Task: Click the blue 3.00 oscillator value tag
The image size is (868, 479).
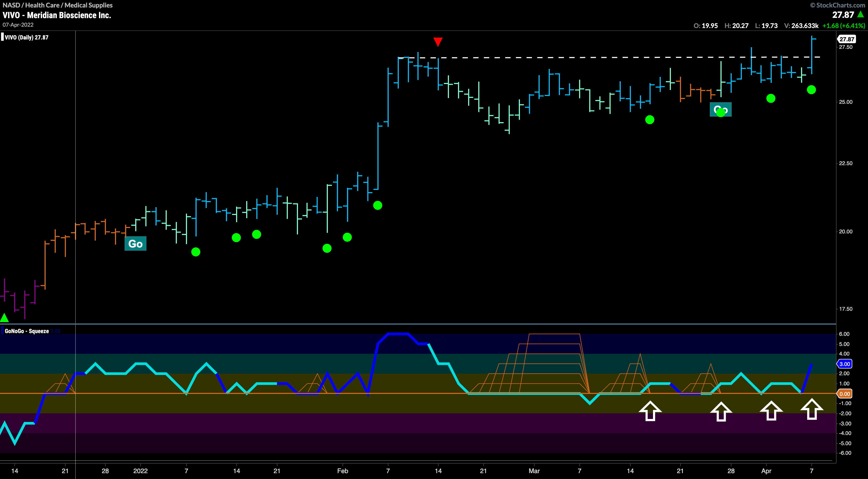Action: [x=845, y=364]
